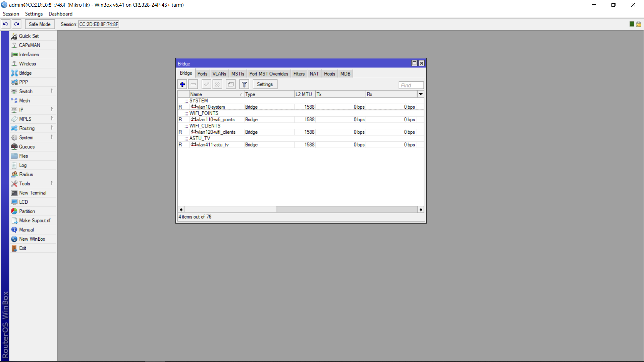Switch to the Hosts tab

pos(329,74)
